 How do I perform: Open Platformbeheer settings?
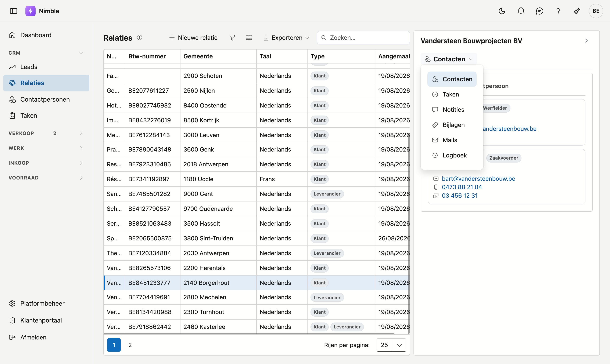(x=46, y=303)
